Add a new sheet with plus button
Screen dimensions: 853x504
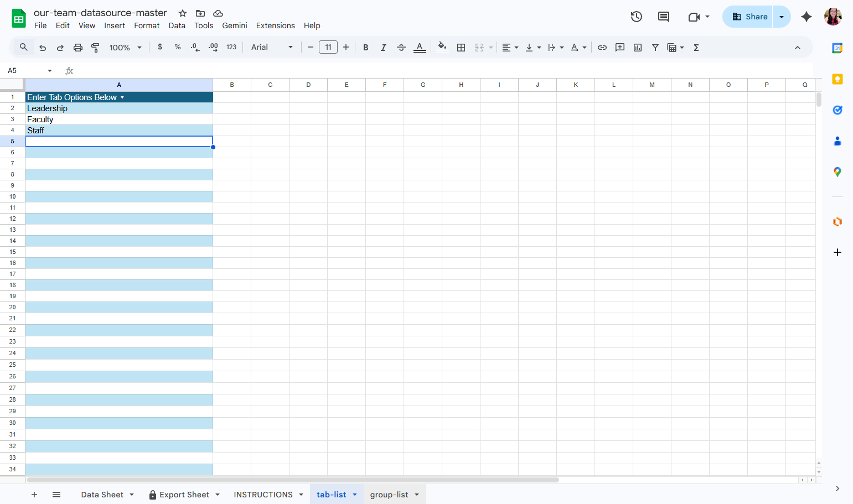(x=34, y=495)
